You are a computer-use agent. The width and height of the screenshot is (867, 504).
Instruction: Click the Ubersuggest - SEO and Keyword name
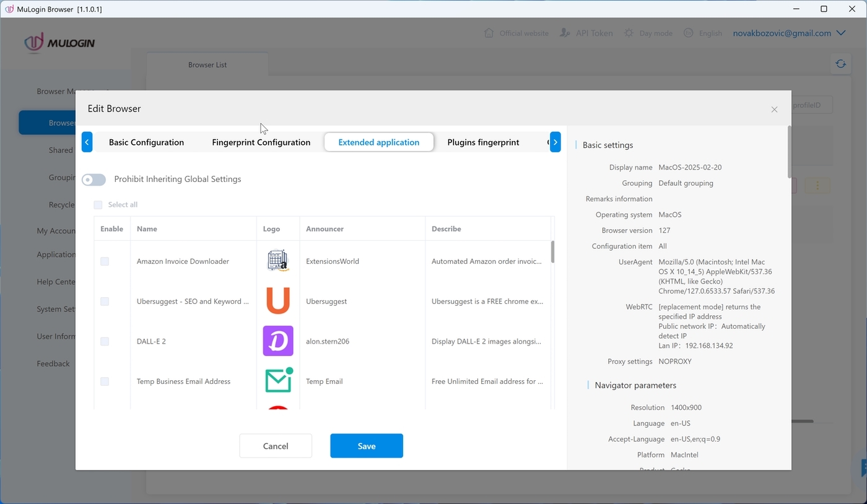tap(193, 302)
